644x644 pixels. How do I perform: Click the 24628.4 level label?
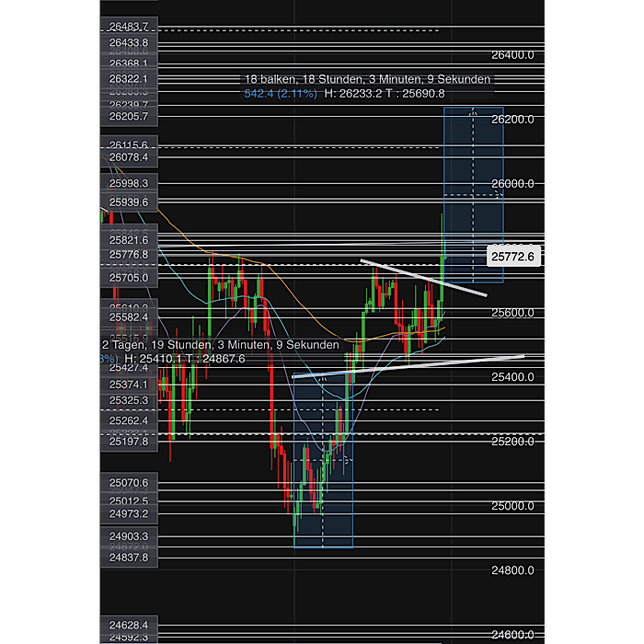tap(129, 625)
